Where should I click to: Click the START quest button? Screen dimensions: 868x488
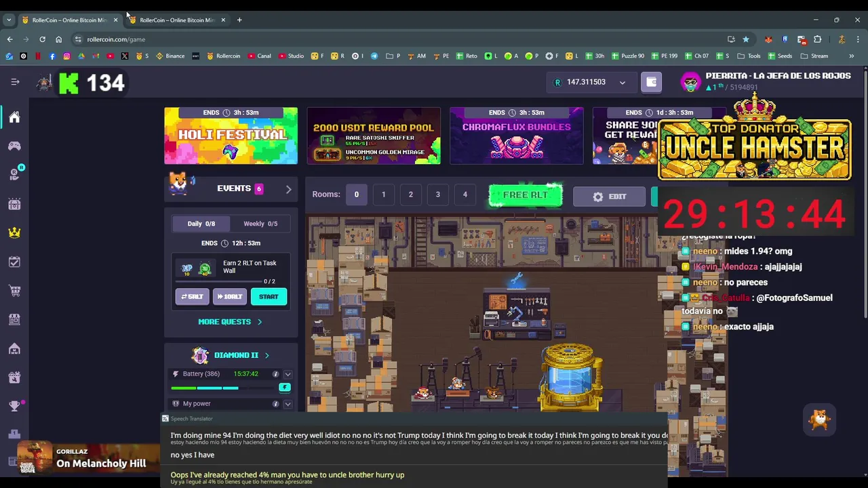point(269,297)
